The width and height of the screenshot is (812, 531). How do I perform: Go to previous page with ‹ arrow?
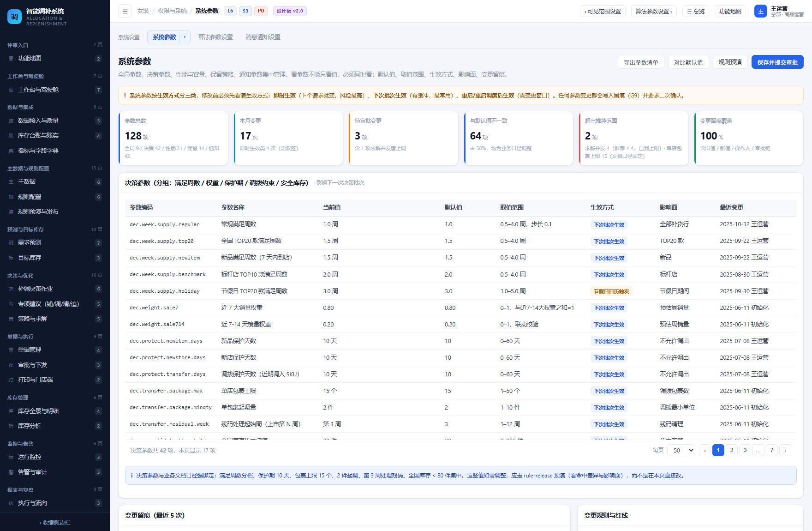tap(705, 450)
